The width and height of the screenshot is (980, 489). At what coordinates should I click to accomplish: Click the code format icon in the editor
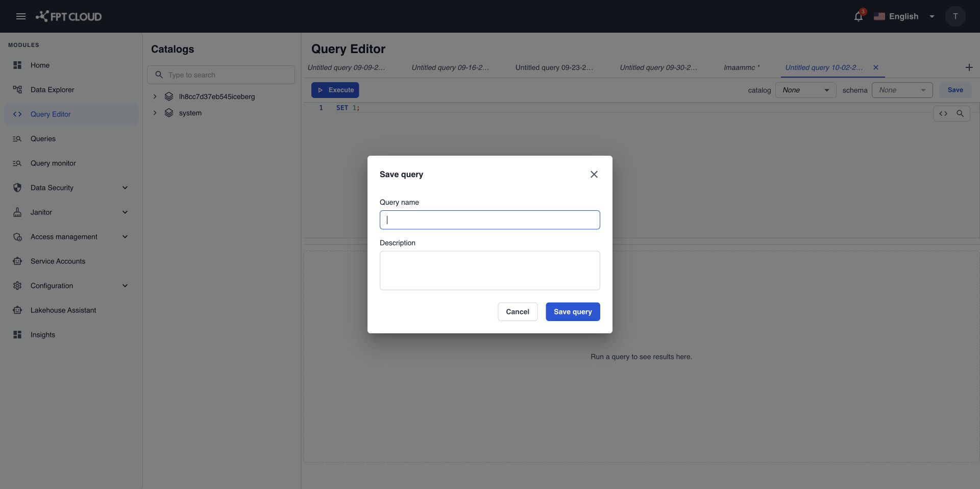[x=943, y=113]
